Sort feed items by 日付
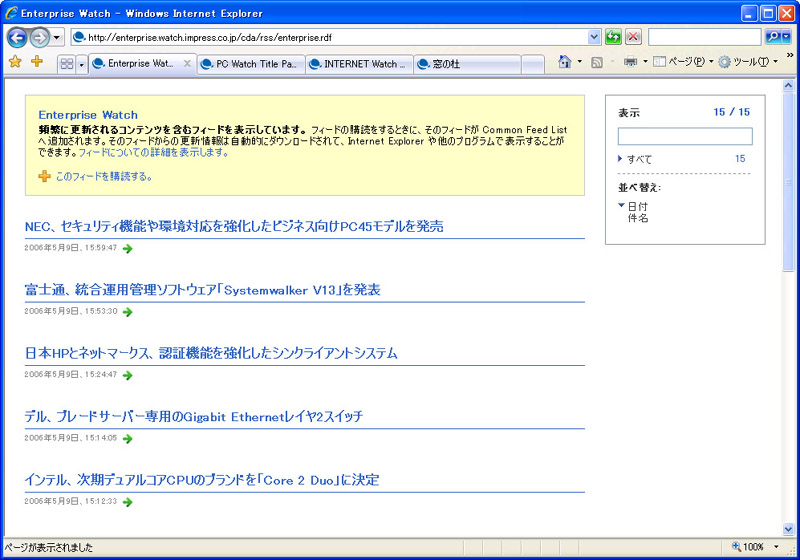 637,206
